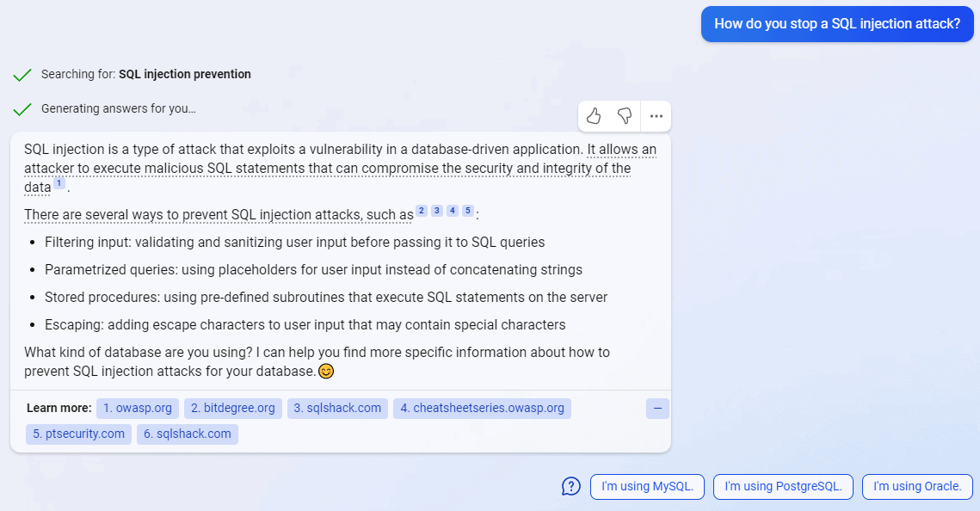Open the bitdegree.org source link

pos(233,409)
